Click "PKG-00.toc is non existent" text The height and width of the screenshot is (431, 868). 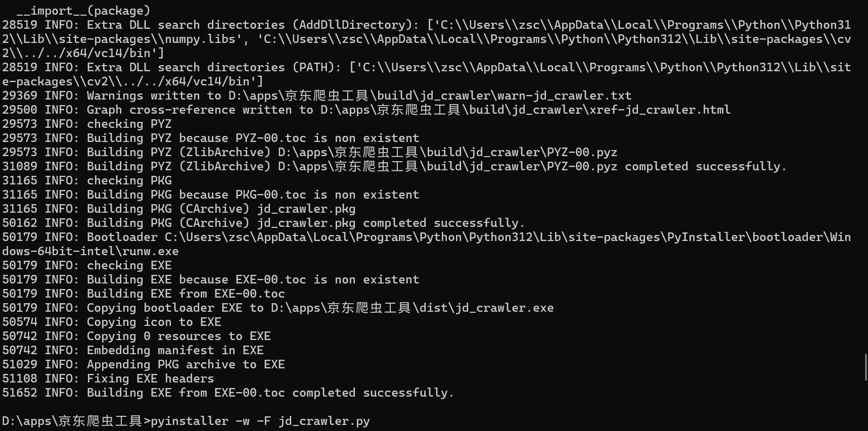pos(327,195)
